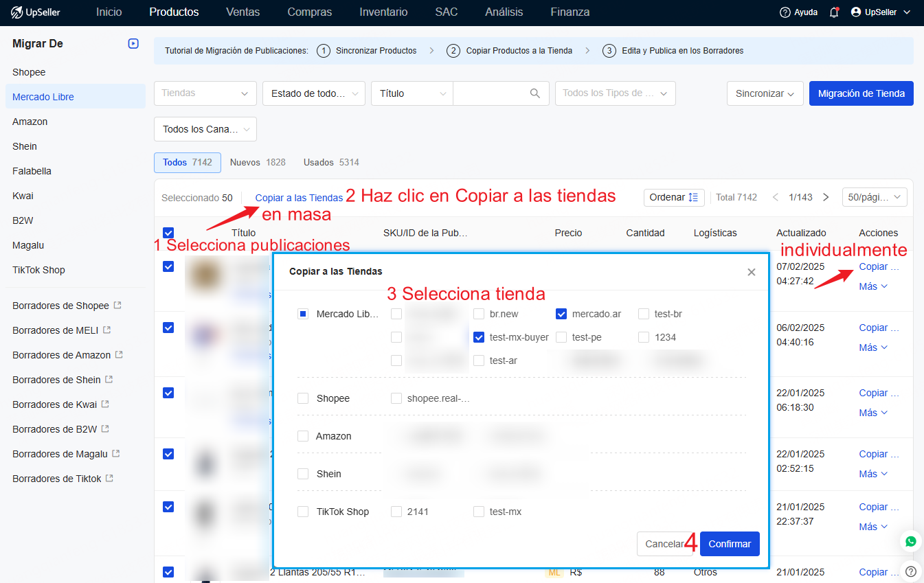The height and width of the screenshot is (583, 924).
Task: Check the test-mx TikTok store
Action: point(479,512)
